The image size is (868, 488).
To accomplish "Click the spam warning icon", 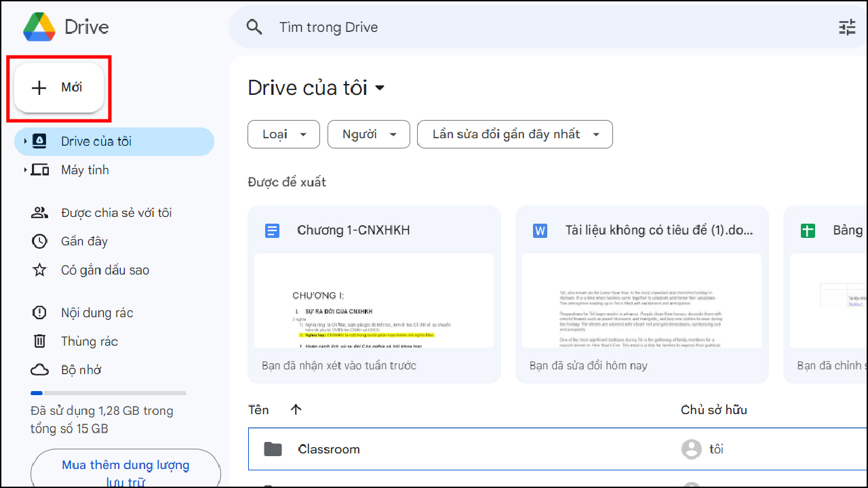I will (40, 312).
